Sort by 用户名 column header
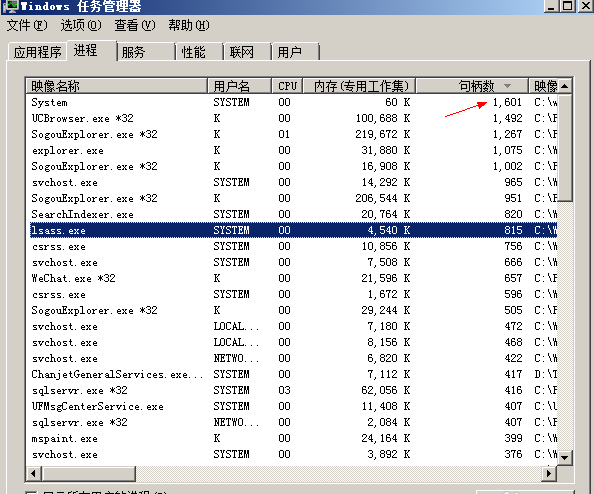The height and width of the screenshot is (494, 594). (239, 86)
